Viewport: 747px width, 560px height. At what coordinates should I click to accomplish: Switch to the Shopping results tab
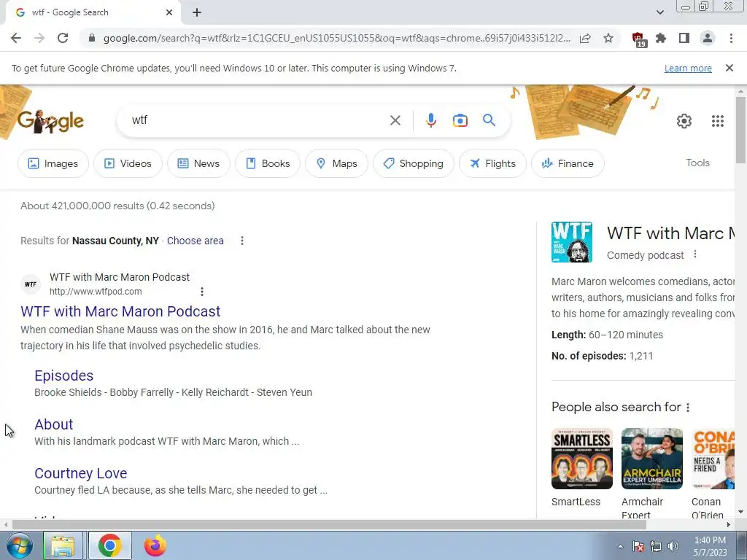click(x=413, y=163)
